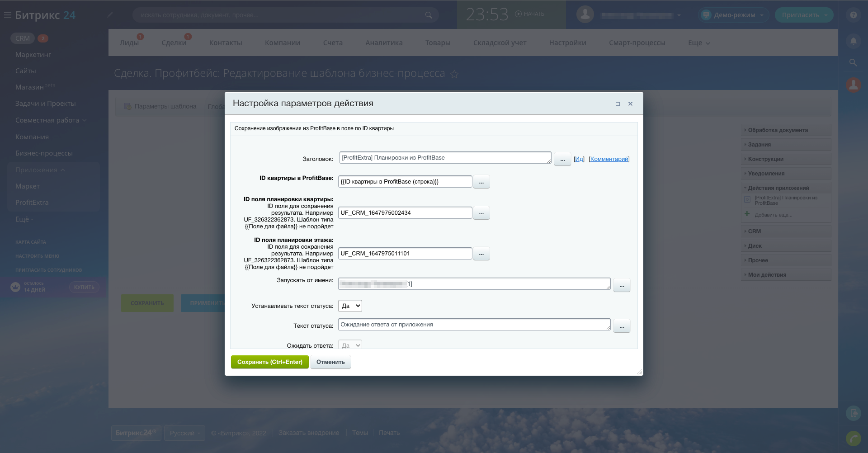
Task: Click into the Заголовок text field
Action: [x=445, y=158]
